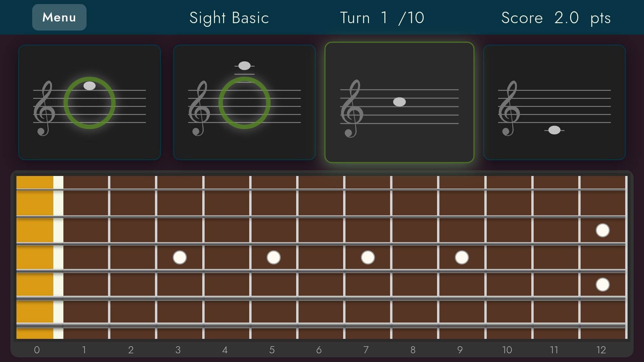Click the fret number 0 label

pos(37,350)
